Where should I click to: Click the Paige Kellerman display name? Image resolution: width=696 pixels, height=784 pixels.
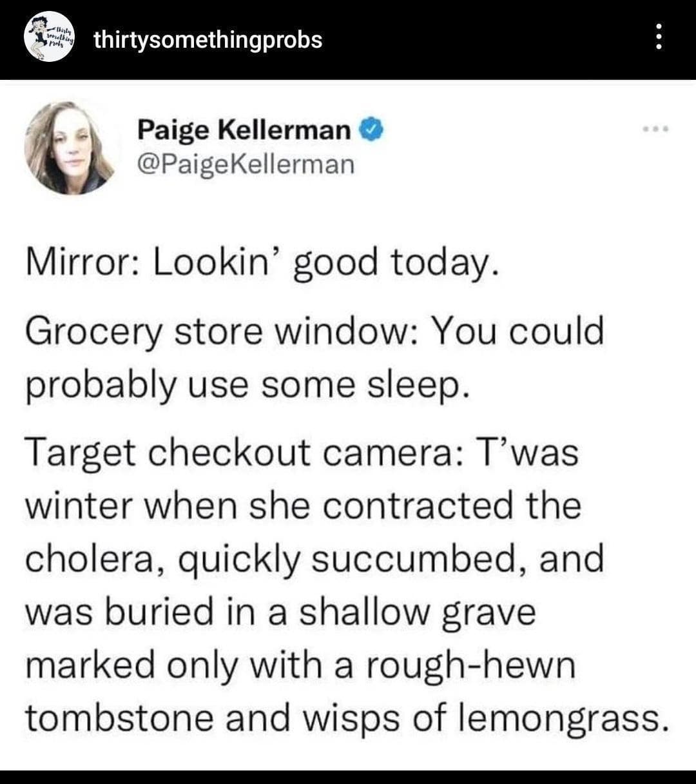pyautogui.click(x=243, y=131)
